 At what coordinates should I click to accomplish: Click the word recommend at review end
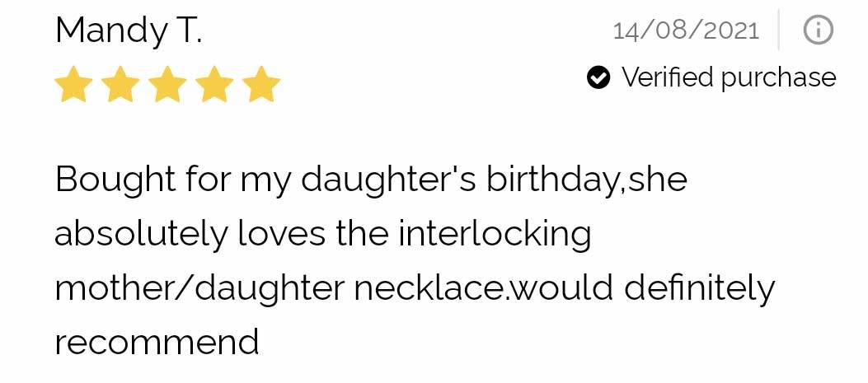coord(157,342)
